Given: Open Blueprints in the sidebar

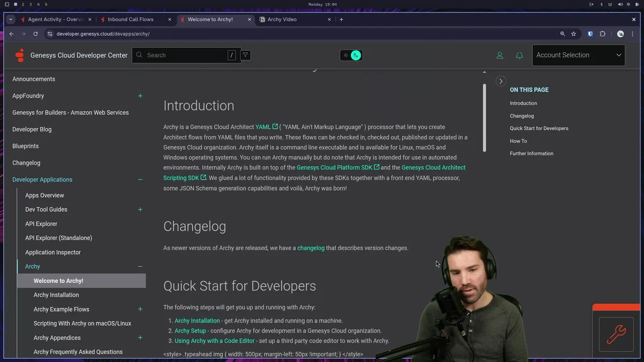Looking at the screenshot, I should [x=25, y=146].
